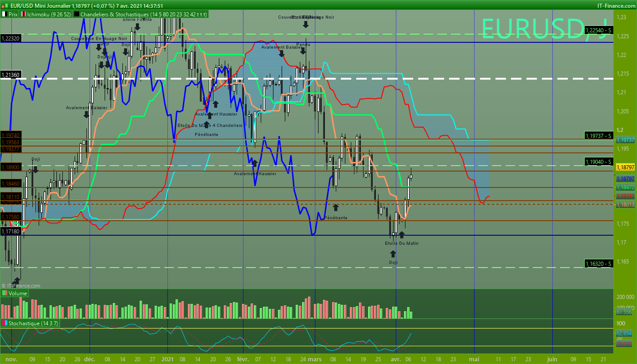The height and width of the screenshot is (364, 637).
Task: Select the 1,165 tick on price axis
Action: tap(622, 261)
